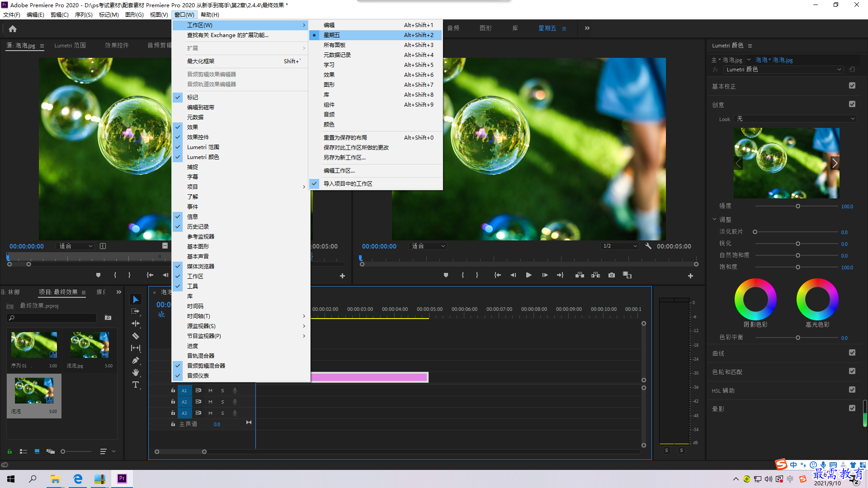This screenshot has height=488, width=868.
Task: Mute audio track A2
Action: click(210, 402)
